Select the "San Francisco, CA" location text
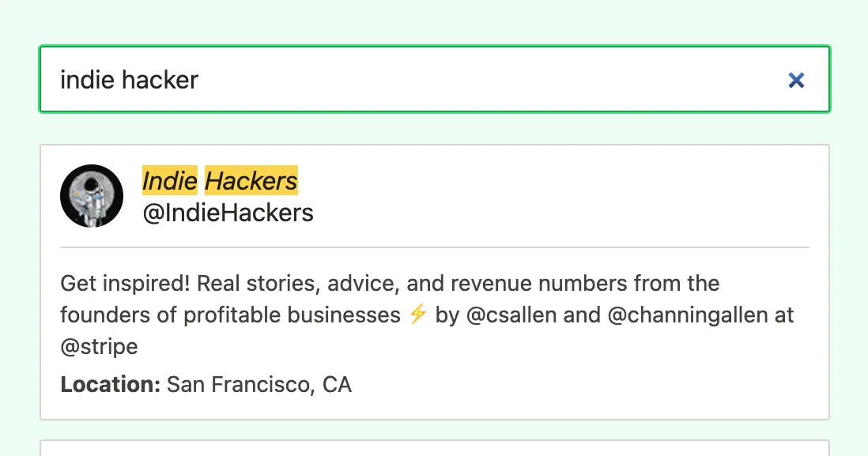This screenshot has height=456, width=868. (259, 385)
